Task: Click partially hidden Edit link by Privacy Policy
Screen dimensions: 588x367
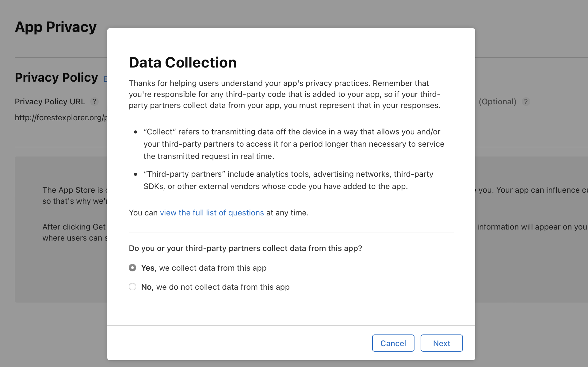Action: click(105, 79)
